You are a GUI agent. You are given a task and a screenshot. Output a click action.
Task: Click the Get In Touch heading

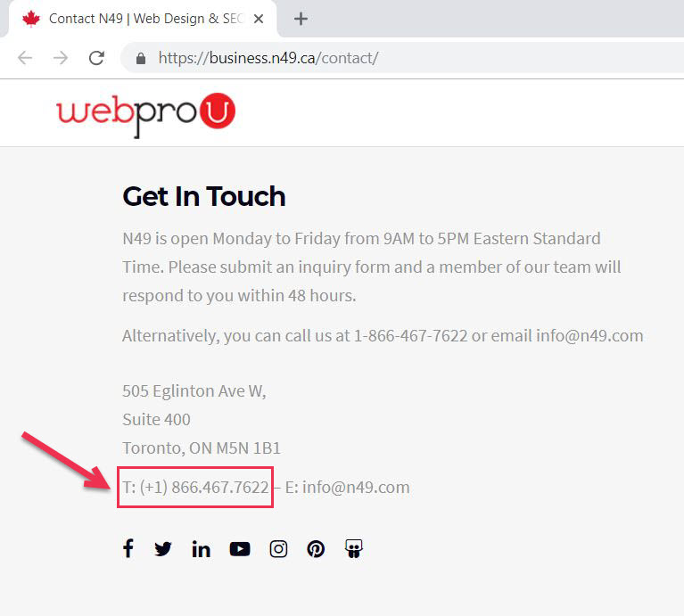204,196
